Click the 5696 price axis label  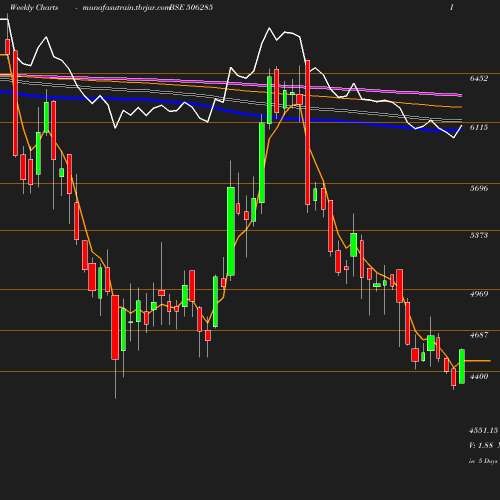pos(479,188)
